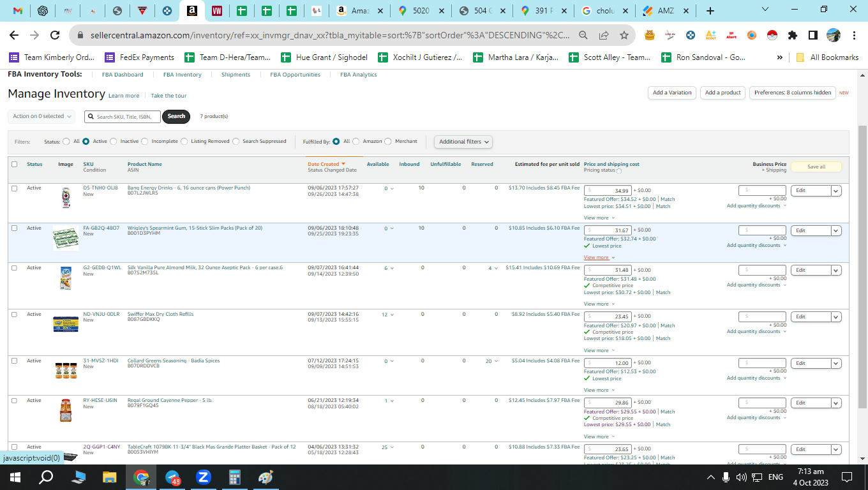Open the FBA Dashboard tool

[123, 75]
